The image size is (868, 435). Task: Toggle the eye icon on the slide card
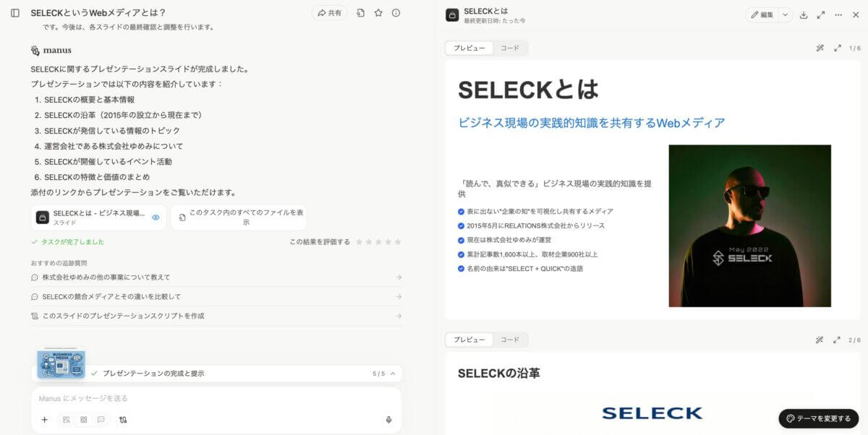pyautogui.click(x=156, y=217)
